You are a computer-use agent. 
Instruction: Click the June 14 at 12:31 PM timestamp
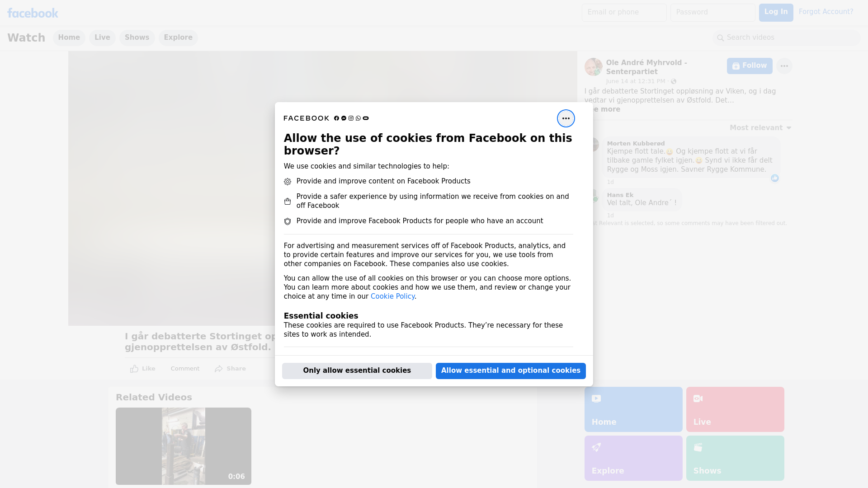636,81
